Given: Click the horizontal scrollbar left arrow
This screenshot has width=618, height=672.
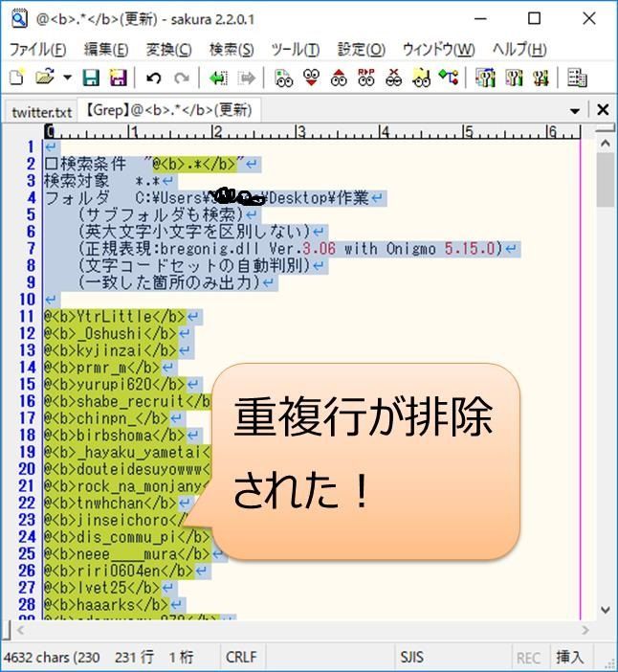Looking at the screenshot, I should pos(20,630).
